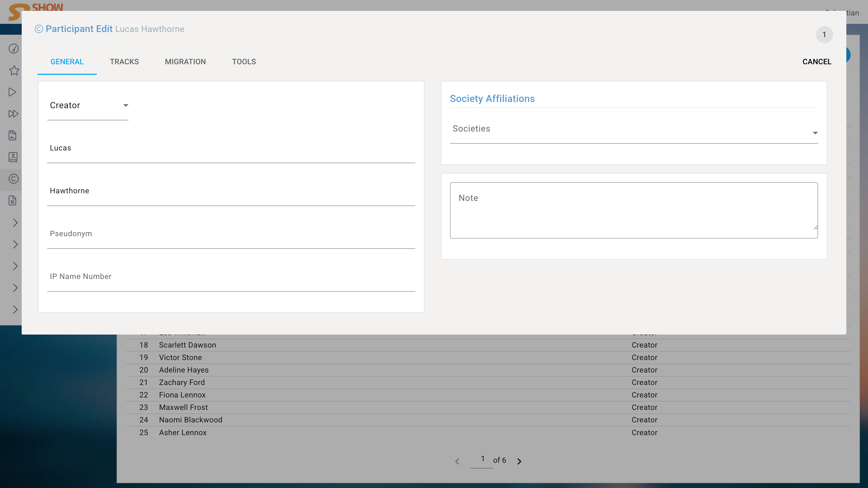Screen dimensions: 868x488
Task: Click the copyright circle sidebar icon
Action: pos(14,179)
